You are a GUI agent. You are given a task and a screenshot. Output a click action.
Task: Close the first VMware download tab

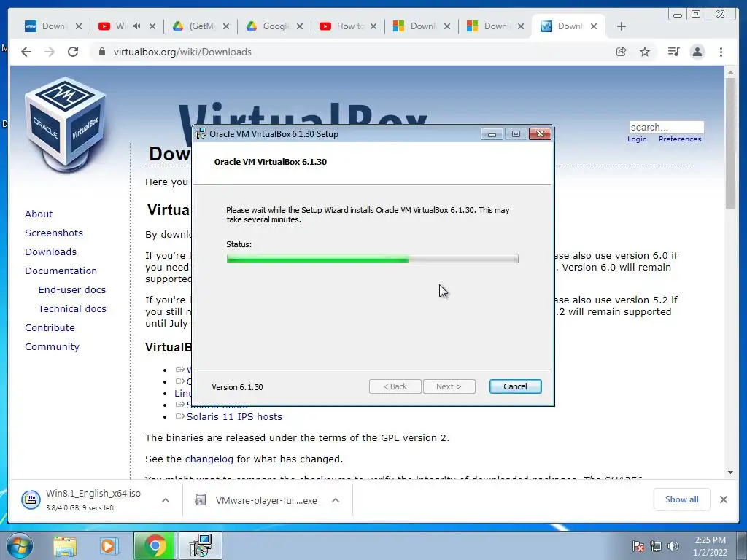(x=79, y=26)
